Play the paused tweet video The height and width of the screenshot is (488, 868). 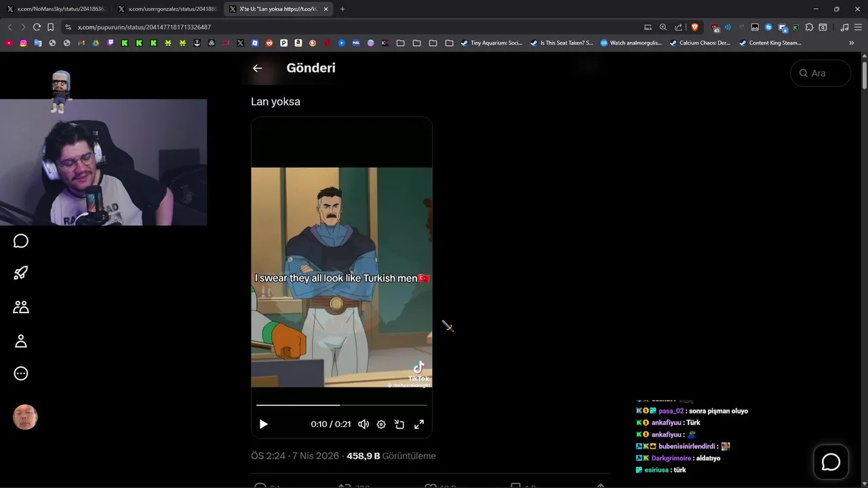tap(264, 424)
